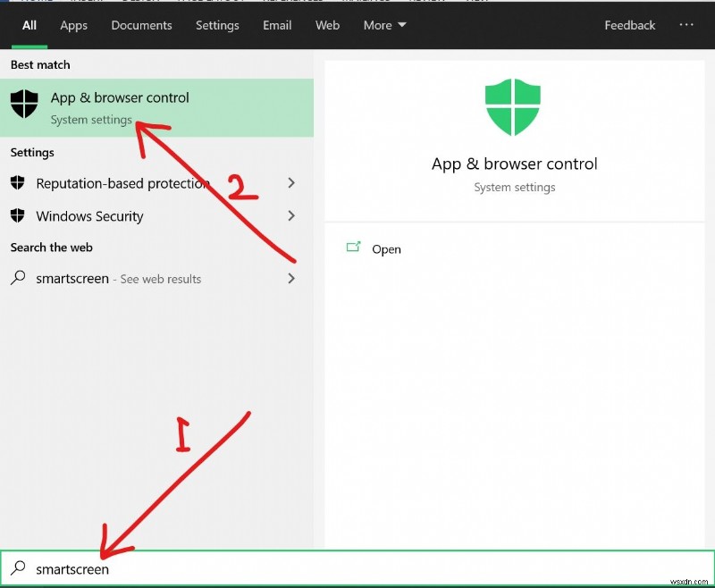Click the magnifier icon in the search box

click(x=19, y=569)
